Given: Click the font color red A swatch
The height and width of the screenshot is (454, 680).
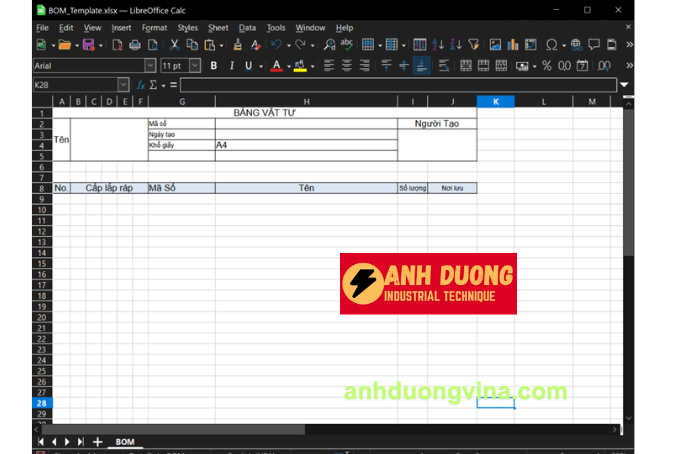Looking at the screenshot, I should [276, 66].
